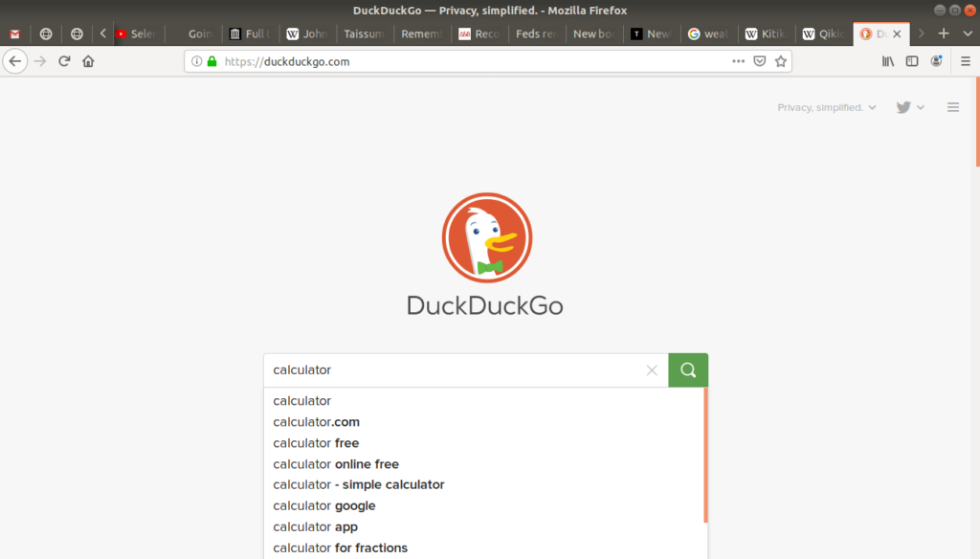Viewport: 980px width, 559px height.
Task: Choose 'calculator.com' suggestion
Action: coord(484,422)
